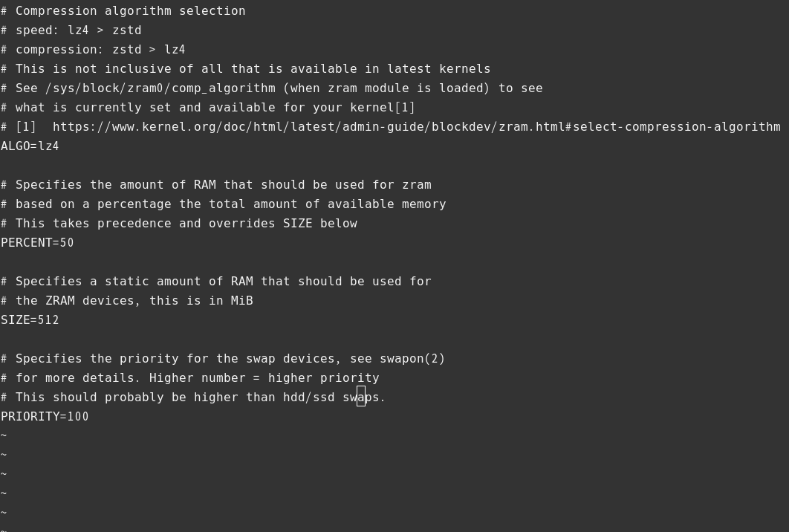
Task: Place cursor on the ALGO=lz4 line
Action: 30,146
